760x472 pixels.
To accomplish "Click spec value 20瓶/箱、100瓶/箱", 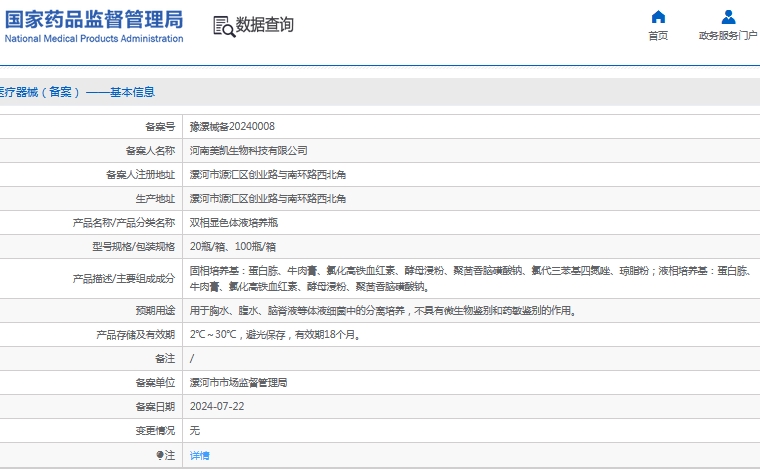I will click(x=233, y=247).
